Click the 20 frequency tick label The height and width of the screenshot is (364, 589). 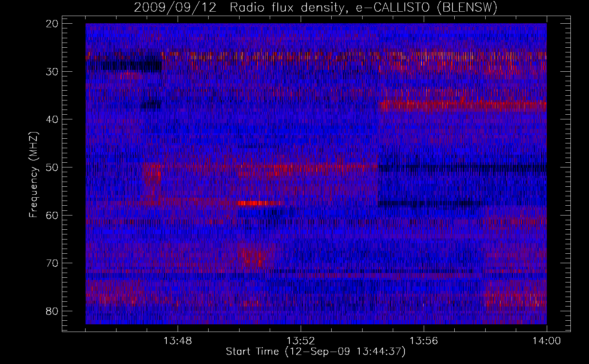(52, 24)
